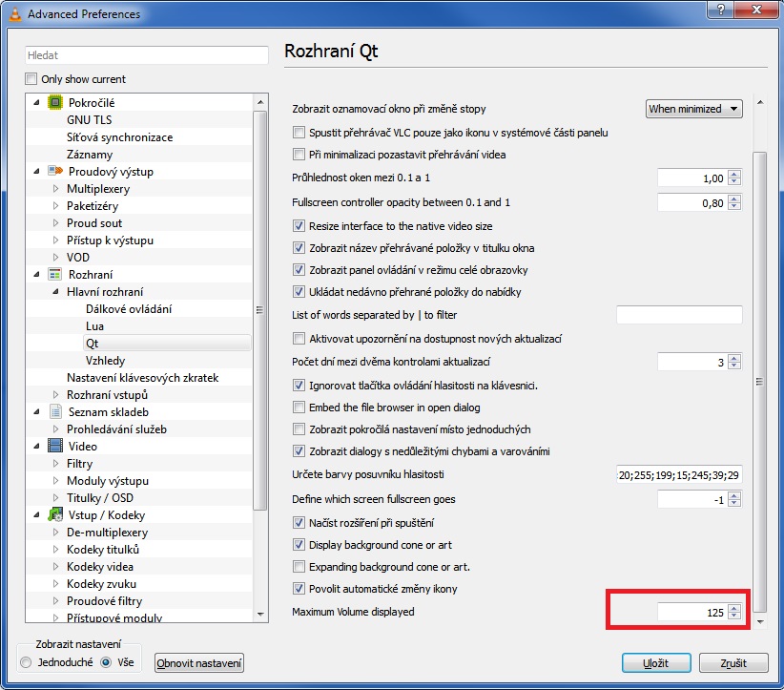The image size is (784, 690).
Task: Click the Seznam skladeb playlist icon
Action: tap(55, 411)
